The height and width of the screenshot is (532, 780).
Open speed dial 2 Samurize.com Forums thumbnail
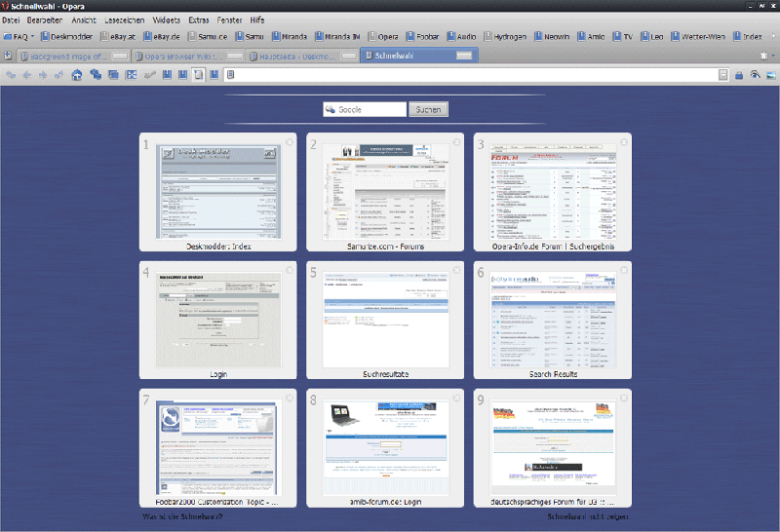point(385,192)
